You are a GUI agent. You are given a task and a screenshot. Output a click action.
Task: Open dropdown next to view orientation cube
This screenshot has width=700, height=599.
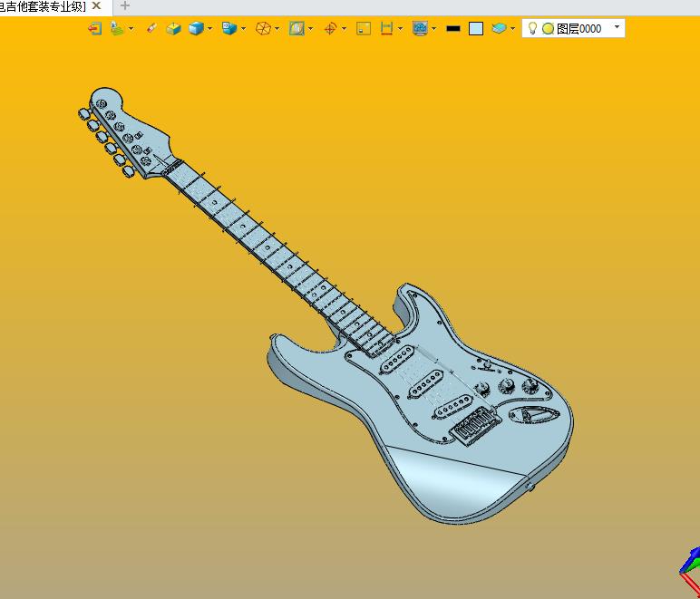[244, 28]
